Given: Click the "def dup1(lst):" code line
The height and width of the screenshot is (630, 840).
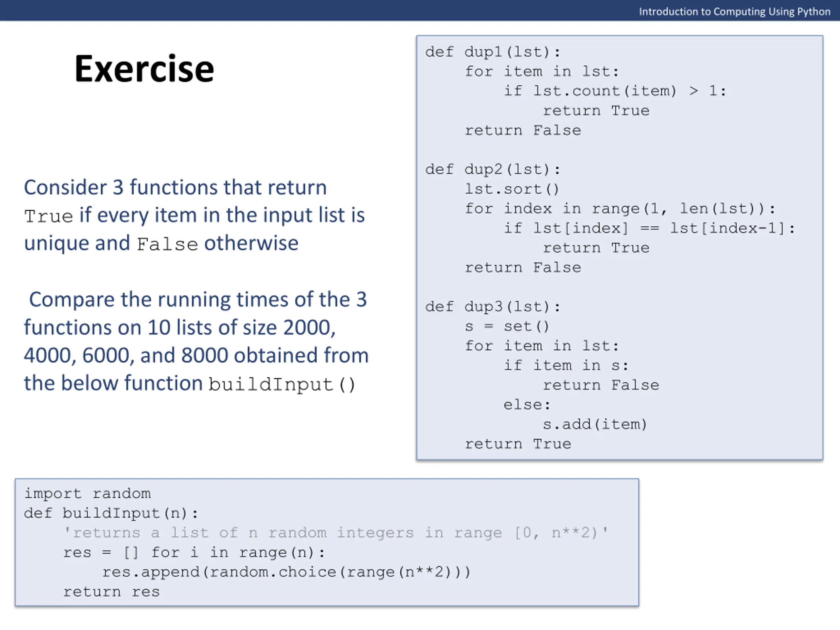Looking at the screenshot, I should [493, 52].
